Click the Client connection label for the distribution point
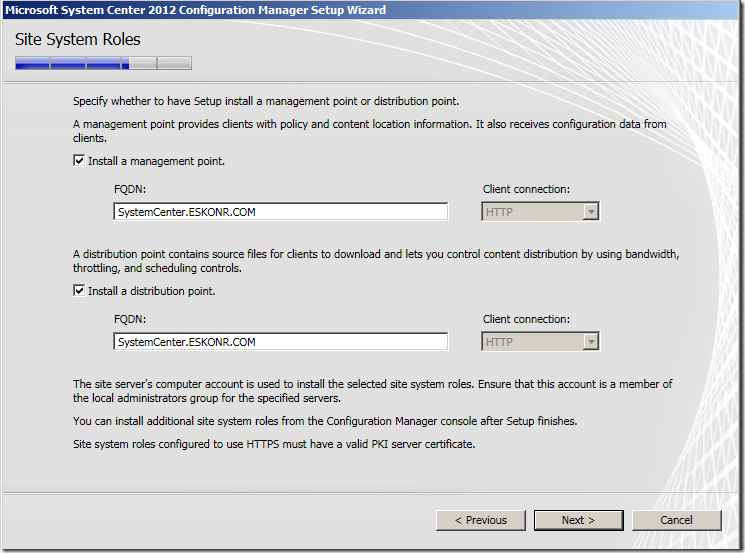This screenshot has height=553, width=745. pos(526,319)
